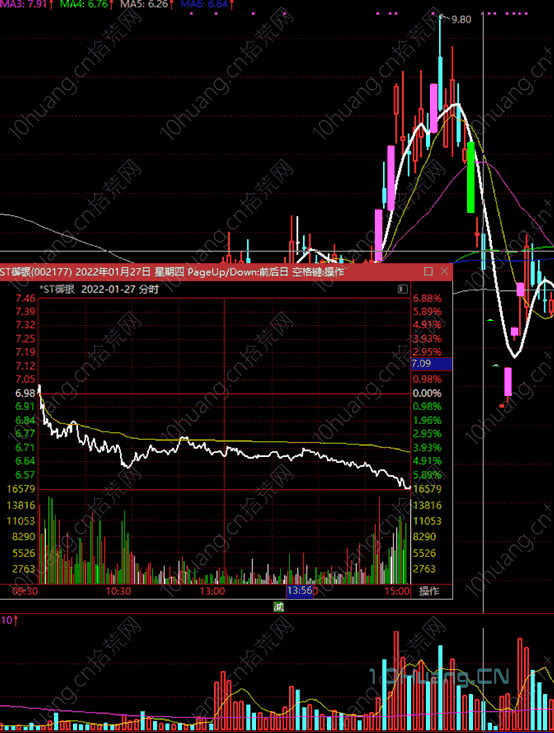This screenshot has width=554, height=733.
Task: Click the 6.88% top percentage axis label
Action: [x=427, y=298]
